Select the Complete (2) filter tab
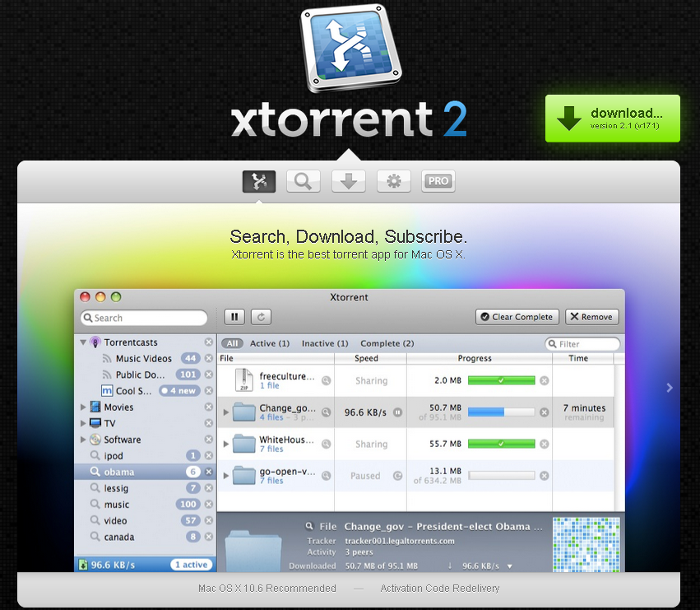 (x=387, y=343)
